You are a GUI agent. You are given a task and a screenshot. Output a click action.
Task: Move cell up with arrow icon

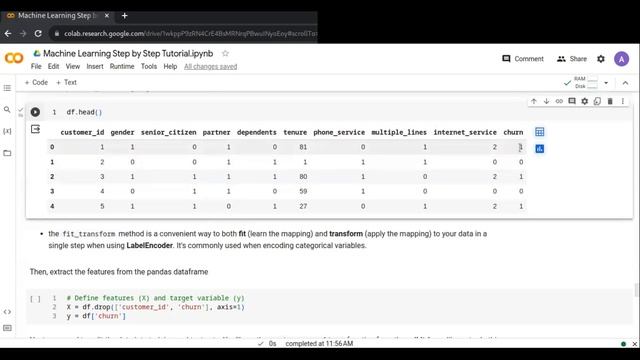coord(533,101)
